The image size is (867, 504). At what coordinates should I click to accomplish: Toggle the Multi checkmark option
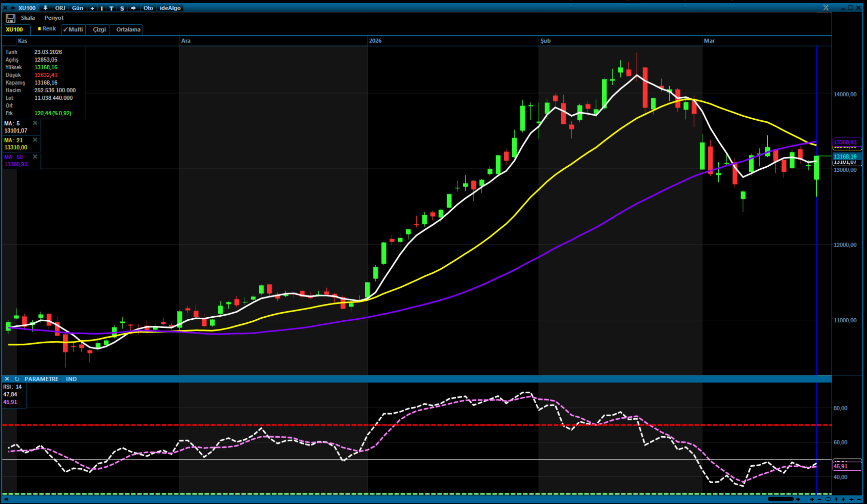[73, 30]
